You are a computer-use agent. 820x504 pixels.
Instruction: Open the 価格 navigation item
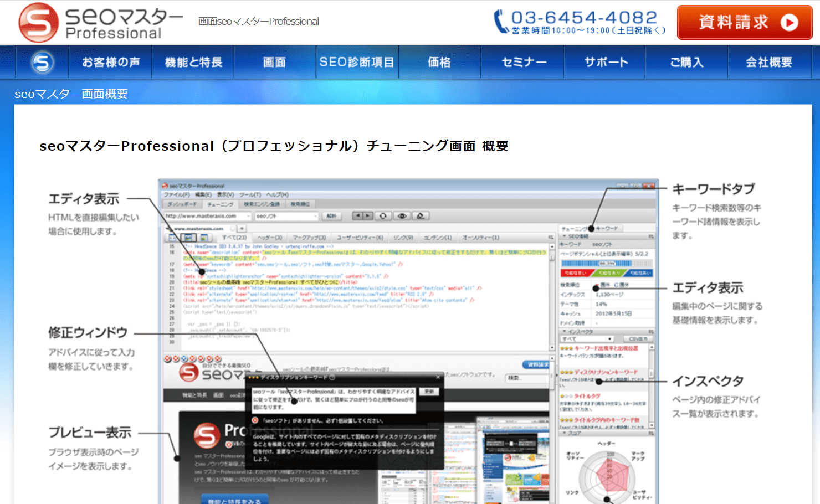[439, 62]
